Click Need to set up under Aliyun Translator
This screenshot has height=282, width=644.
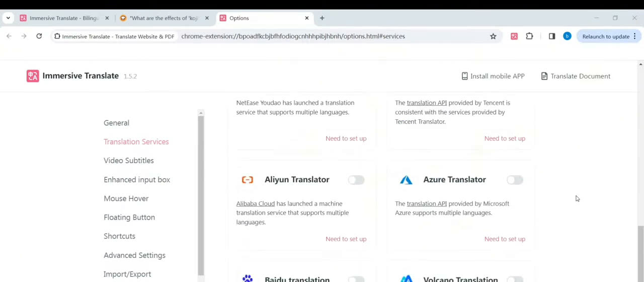click(x=346, y=239)
